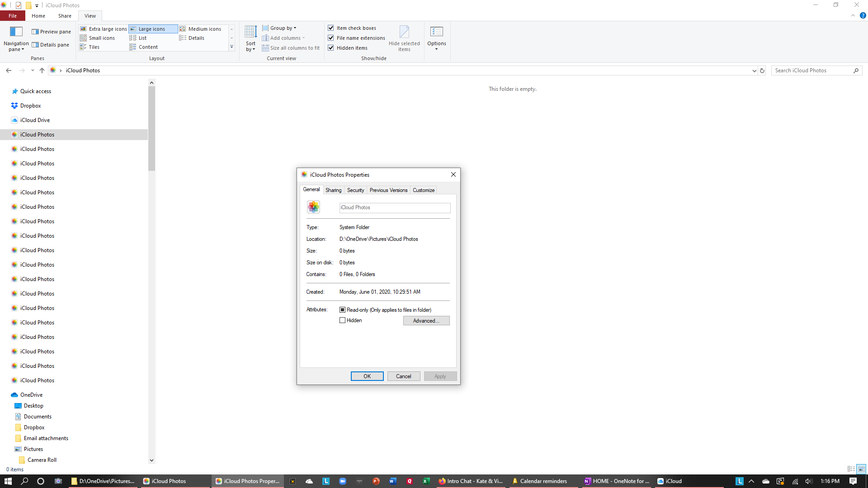
Task: Switch to large icons view in status bar
Action: [861, 469]
